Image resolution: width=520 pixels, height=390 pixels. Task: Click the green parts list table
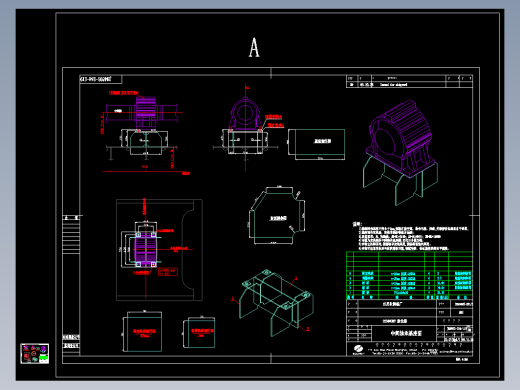click(x=409, y=275)
